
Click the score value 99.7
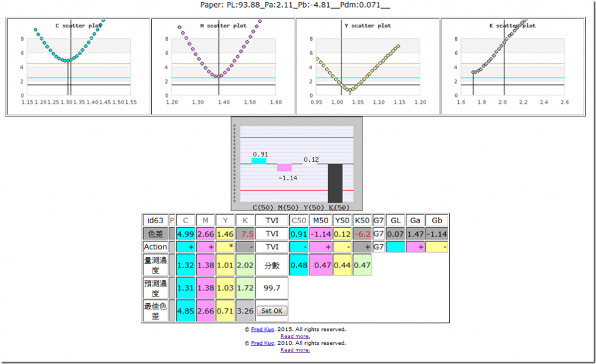(272, 288)
